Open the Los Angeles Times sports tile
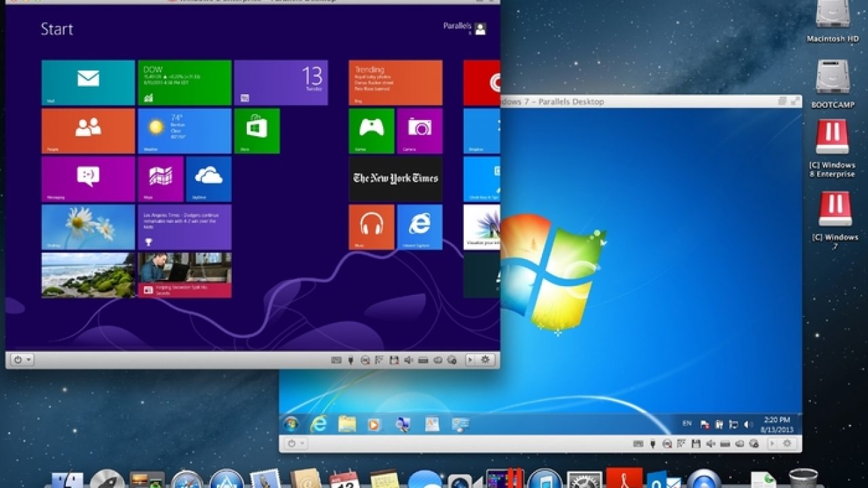The image size is (868, 488). [184, 227]
